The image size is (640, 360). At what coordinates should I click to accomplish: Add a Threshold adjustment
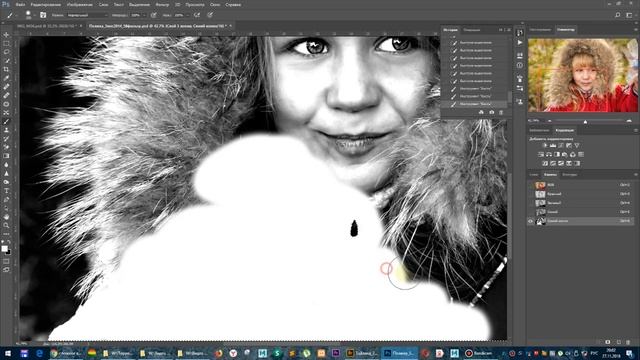(561, 163)
